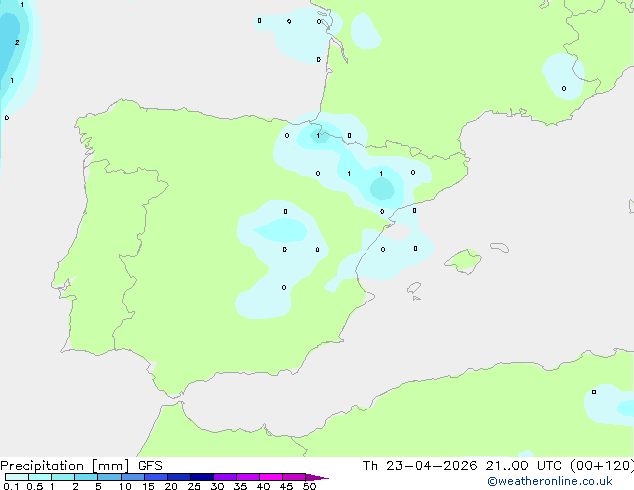Click Mallorca island on the map
Screen dimensions: 634x490
pyautogui.click(x=464, y=261)
